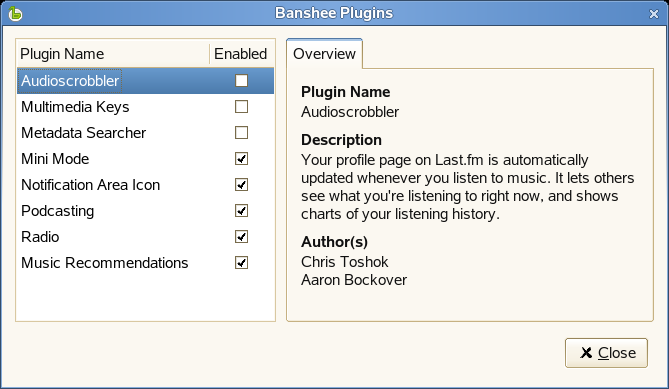The height and width of the screenshot is (389, 669).
Task: Click the Last.fm description paragraph
Action: pos(468,187)
